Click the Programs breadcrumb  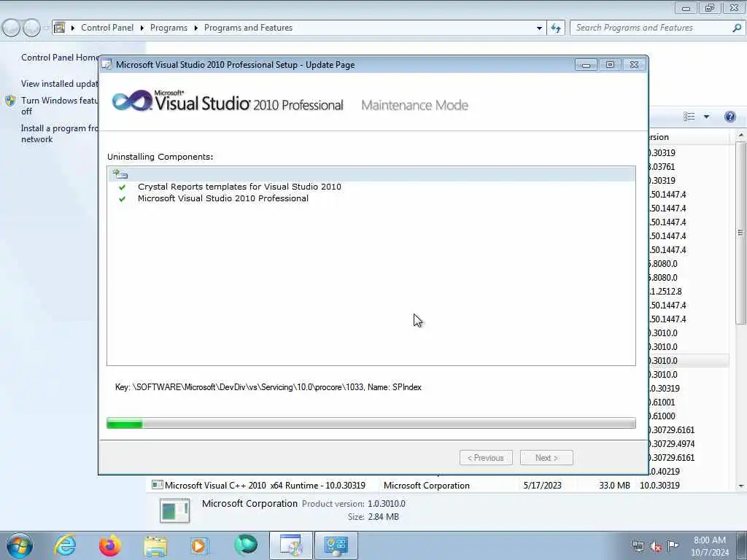[169, 28]
